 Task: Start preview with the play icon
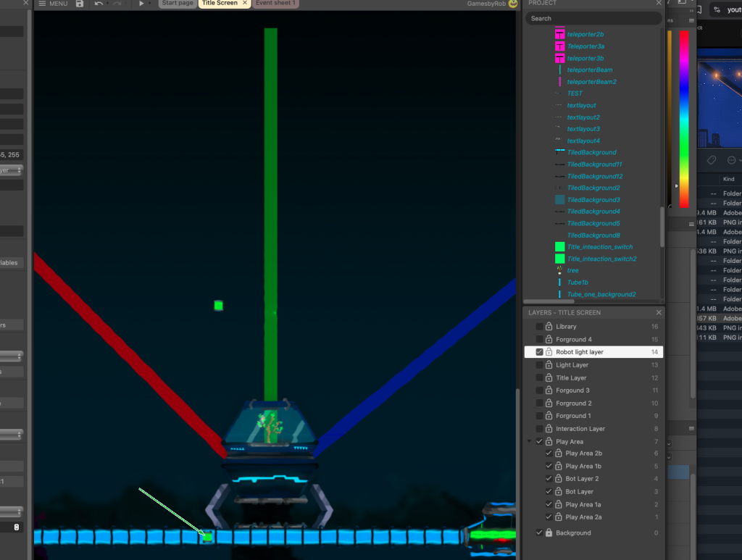pos(141,4)
